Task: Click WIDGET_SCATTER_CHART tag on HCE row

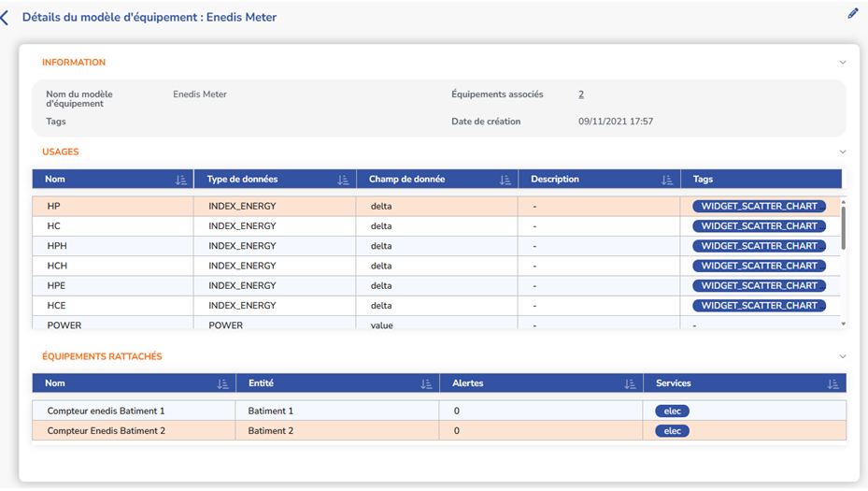Action: coord(759,306)
